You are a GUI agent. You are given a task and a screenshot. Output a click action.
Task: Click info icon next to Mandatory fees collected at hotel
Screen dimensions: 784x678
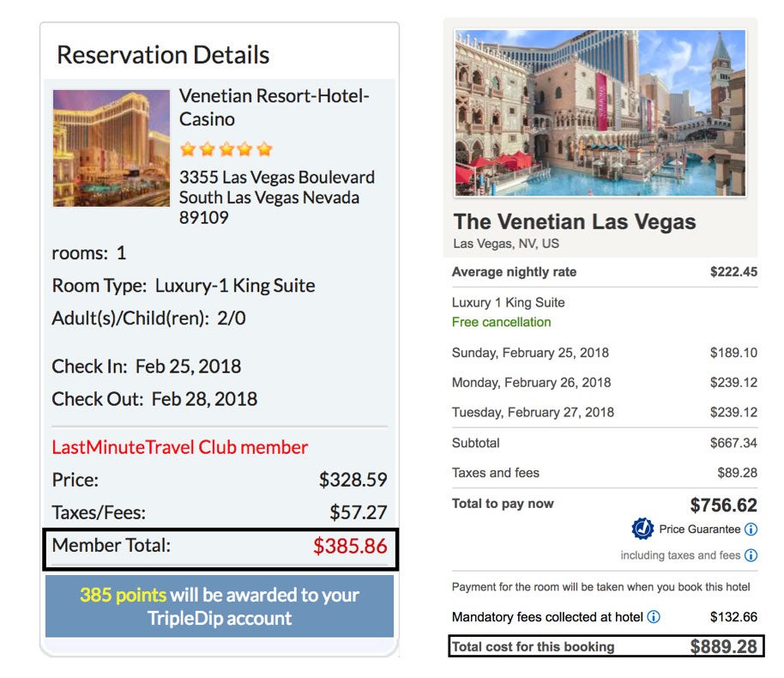point(654,617)
